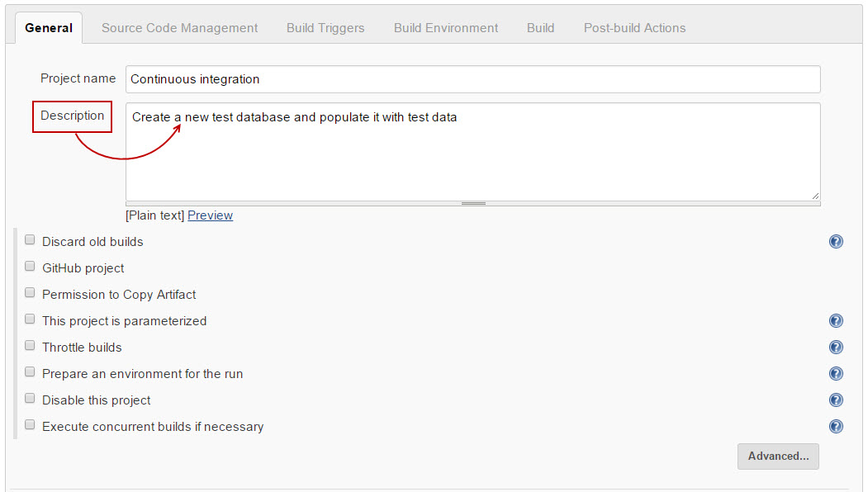868x492 pixels.
Task: Go to Post-build Actions tab
Action: (634, 28)
